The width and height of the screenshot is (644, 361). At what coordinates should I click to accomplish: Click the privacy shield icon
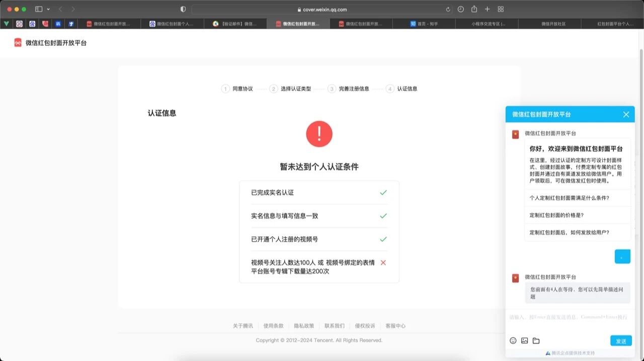(183, 9)
